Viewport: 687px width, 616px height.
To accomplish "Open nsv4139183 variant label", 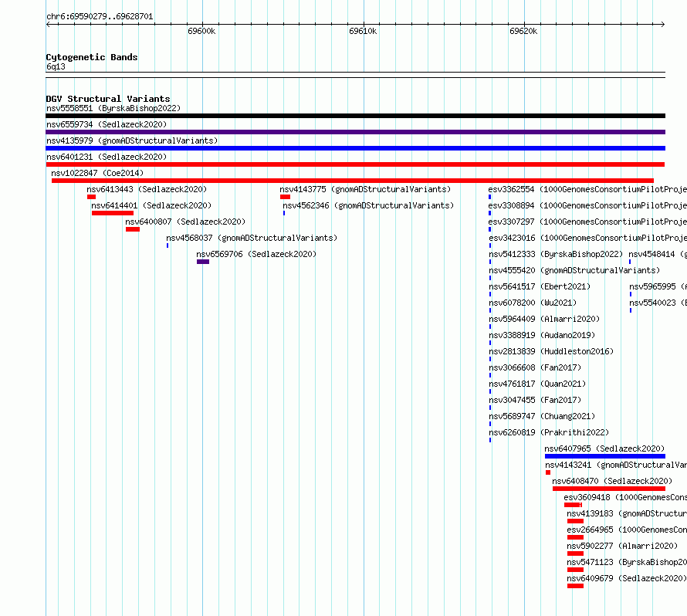I will [x=627, y=513].
